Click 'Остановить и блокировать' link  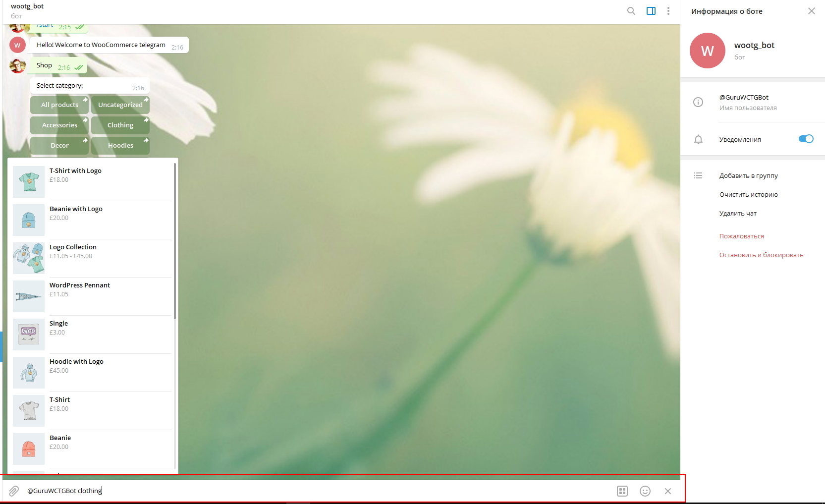click(x=761, y=255)
